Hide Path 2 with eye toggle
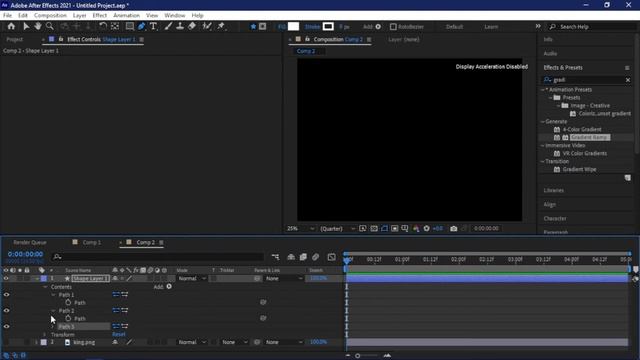The height and width of the screenshot is (360, 640). (6, 311)
